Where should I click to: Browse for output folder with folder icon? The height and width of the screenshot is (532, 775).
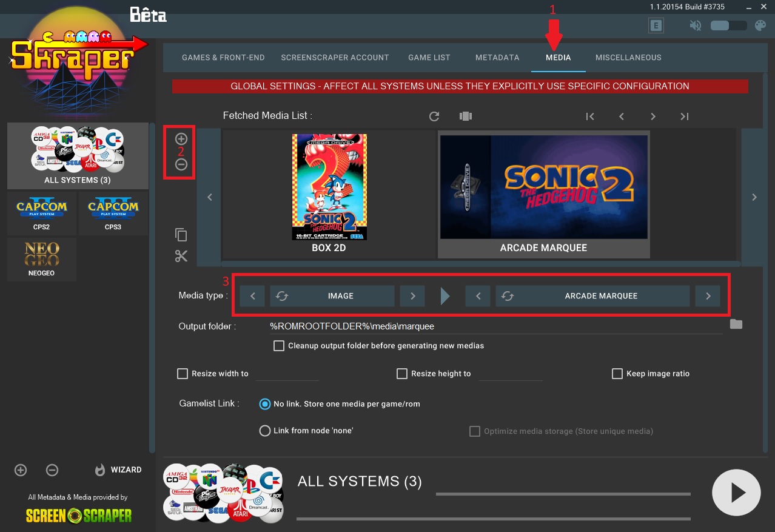(736, 324)
